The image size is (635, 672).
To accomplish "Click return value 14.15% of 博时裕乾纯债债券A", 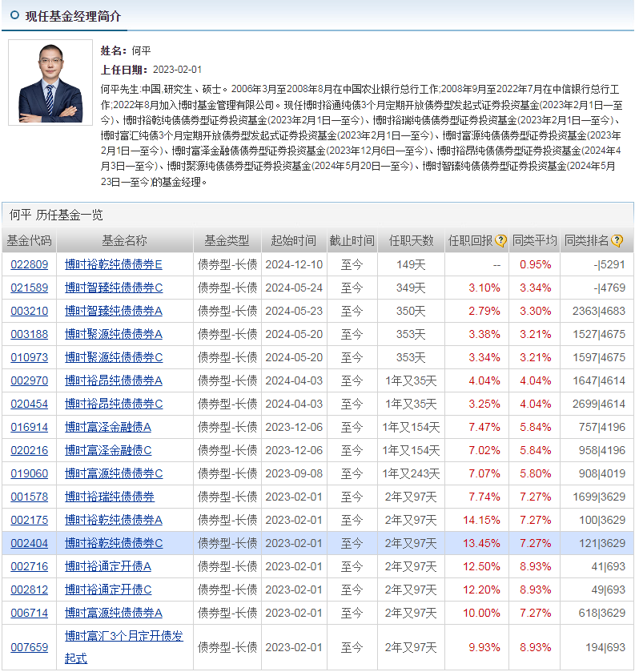I will 481,520.
